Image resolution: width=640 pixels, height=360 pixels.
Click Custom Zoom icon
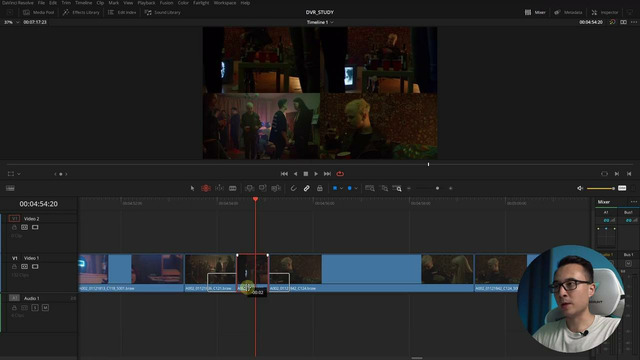click(x=397, y=188)
